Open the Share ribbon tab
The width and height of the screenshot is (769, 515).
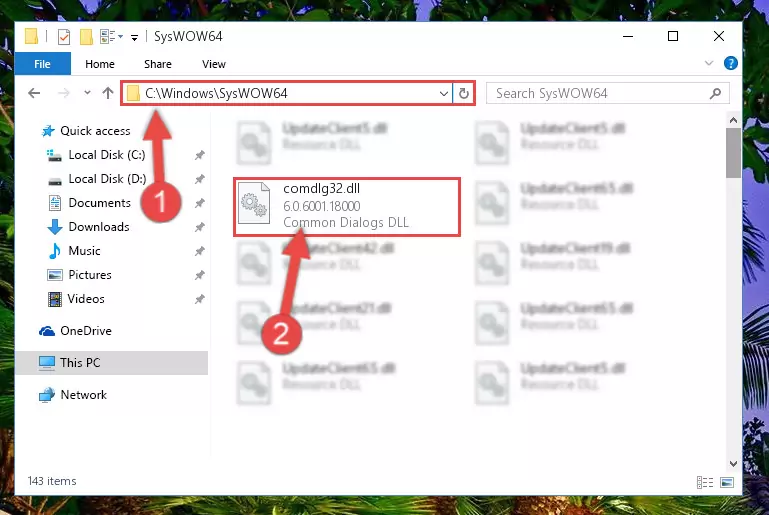[157, 64]
